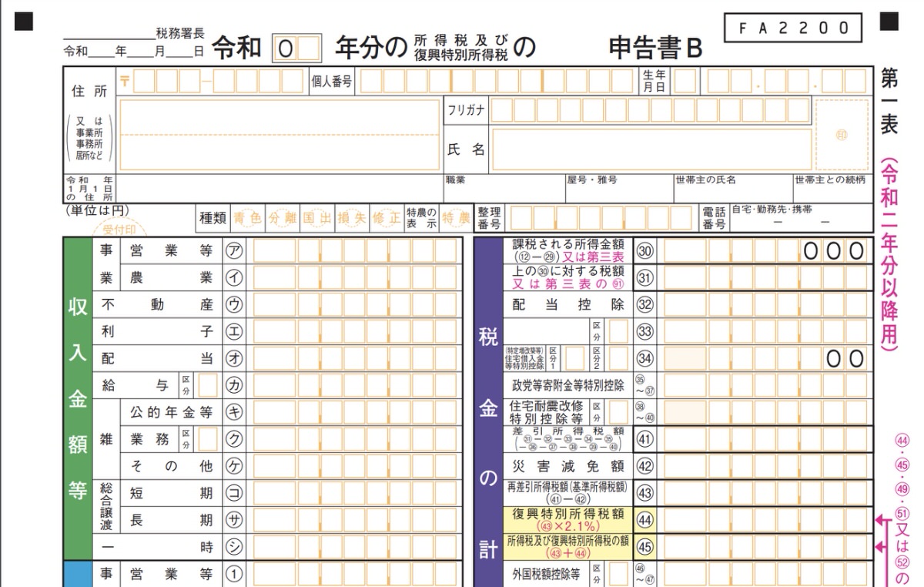Click the 一時 ㋛ amount field
The height and width of the screenshot is (587, 924).
pyautogui.click(x=356, y=547)
